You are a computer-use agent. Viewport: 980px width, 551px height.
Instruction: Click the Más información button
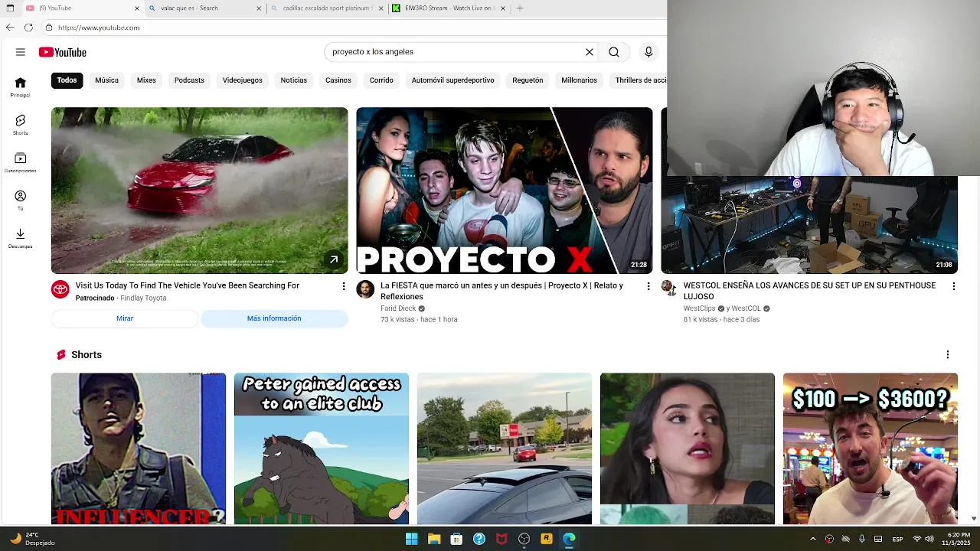274,318
